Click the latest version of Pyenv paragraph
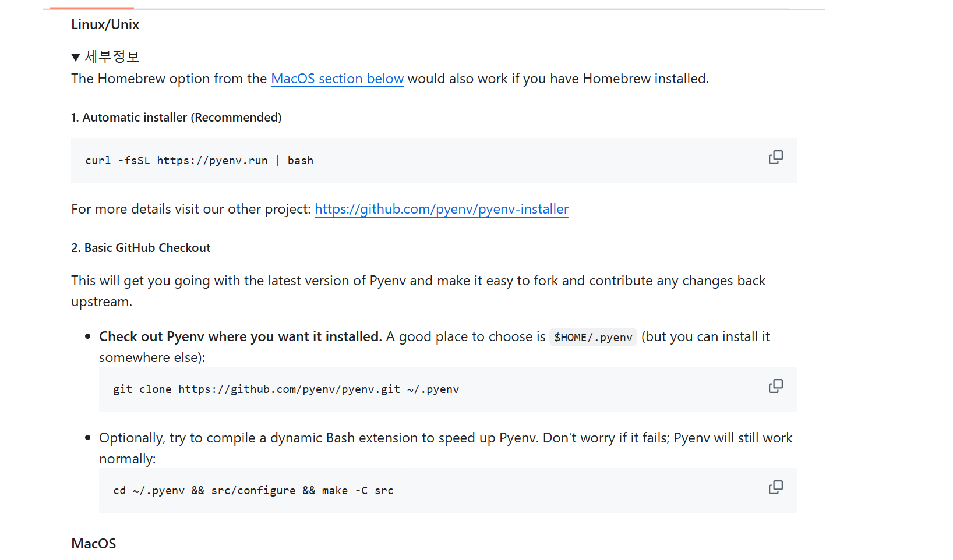This screenshot has width=953, height=560. [x=418, y=291]
